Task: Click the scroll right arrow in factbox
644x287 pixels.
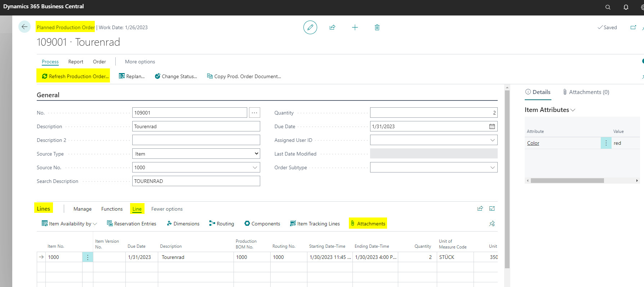Action: click(637, 181)
